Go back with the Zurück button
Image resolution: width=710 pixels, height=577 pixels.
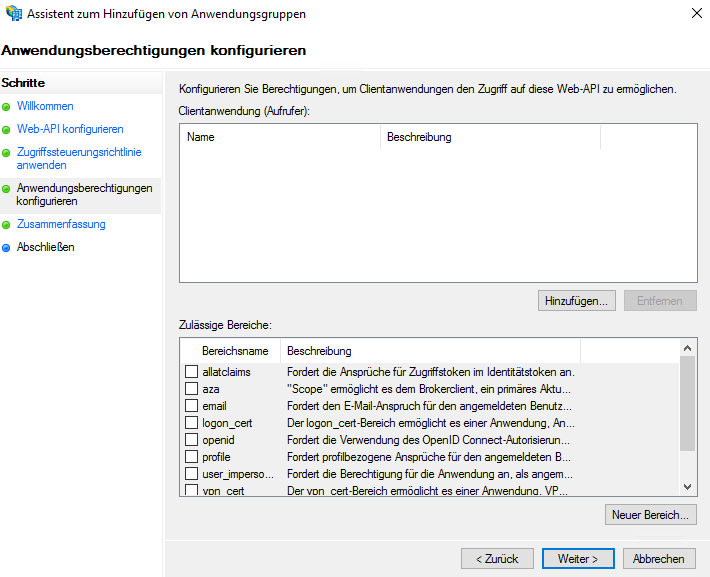pos(497,558)
